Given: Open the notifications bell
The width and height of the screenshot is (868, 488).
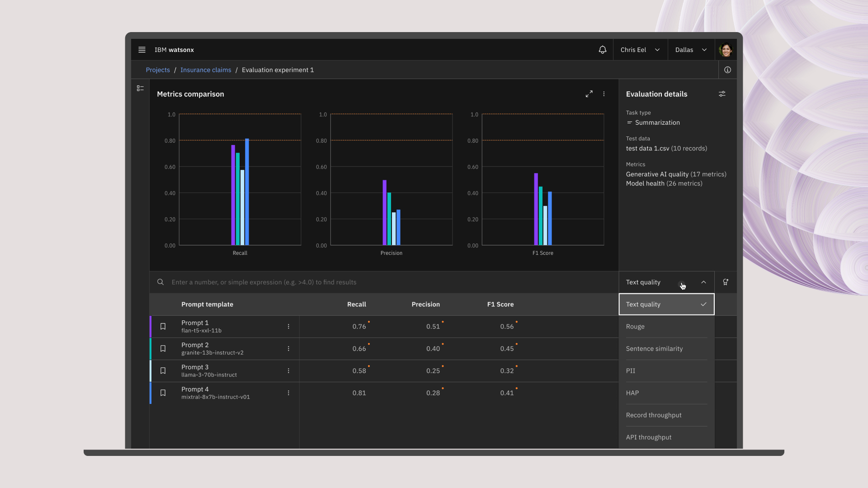Looking at the screenshot, I should 602,50.
